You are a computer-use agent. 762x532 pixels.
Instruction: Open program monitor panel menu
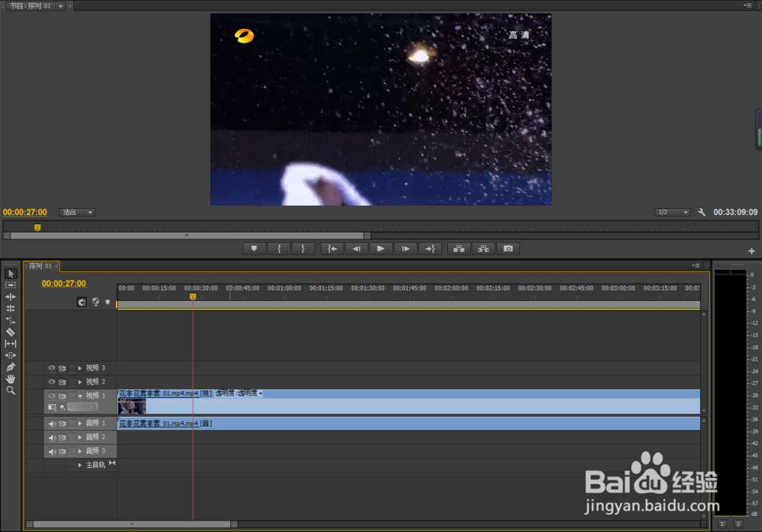748,5
